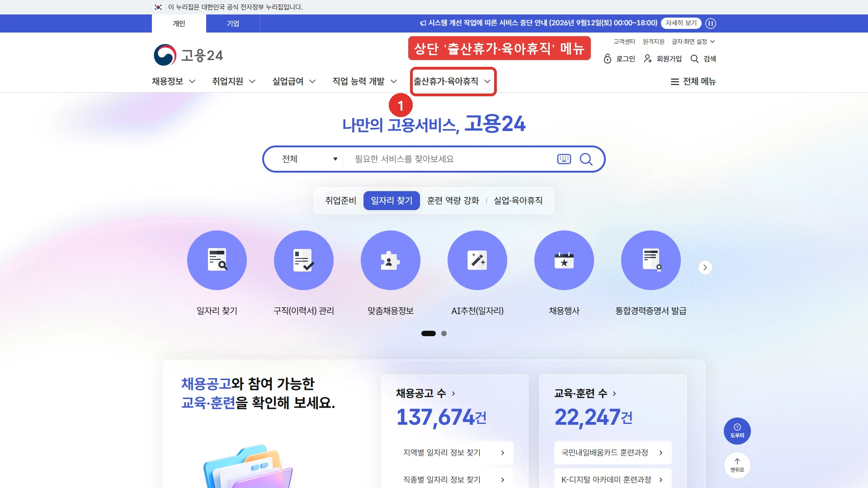Image resolution: width=868 pixels, height=488 pixels.
Task: Expand the 출산휴가·육아휴직 menu
Action: tap(452, 81)
